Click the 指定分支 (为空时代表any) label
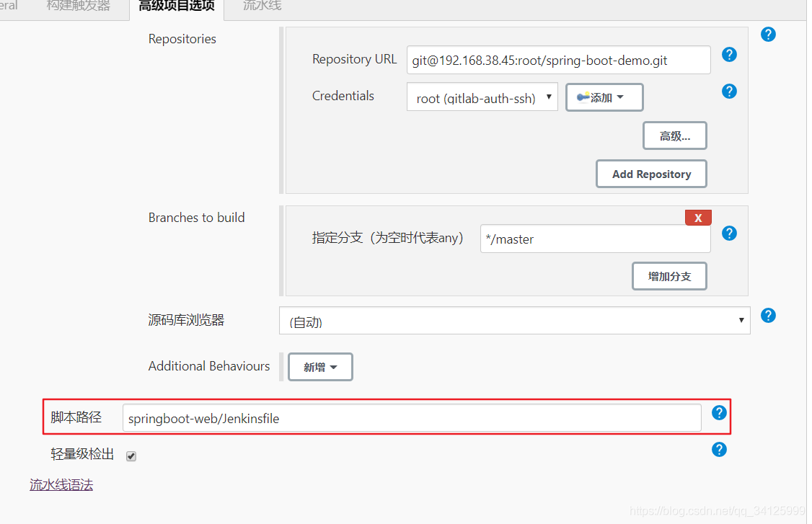Screen dimensions: 812x524 click(387, 238)
